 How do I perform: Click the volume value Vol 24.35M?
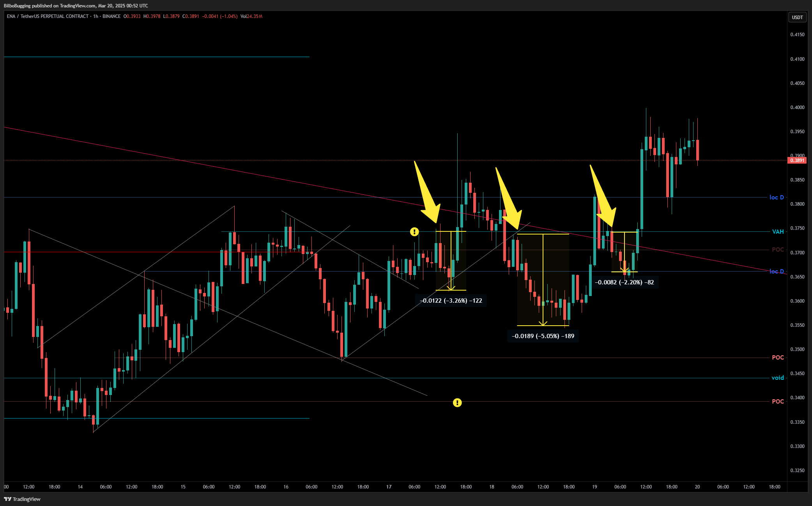pyautogui.click(x=251, y=16)
